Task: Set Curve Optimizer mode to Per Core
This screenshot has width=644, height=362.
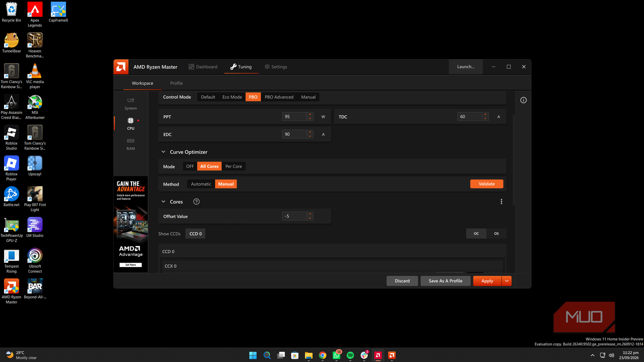Action: point(233,166)
